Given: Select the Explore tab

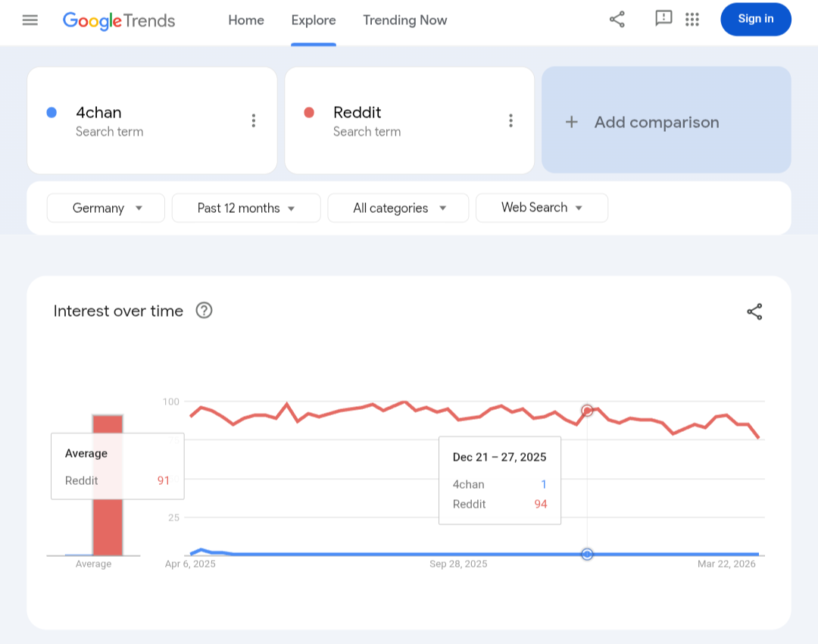Looking at the screenshot, I should coord(314,20).
